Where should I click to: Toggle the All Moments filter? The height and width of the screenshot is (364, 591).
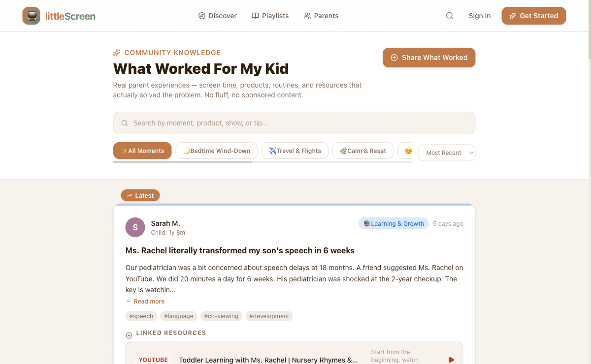[142, 151]
